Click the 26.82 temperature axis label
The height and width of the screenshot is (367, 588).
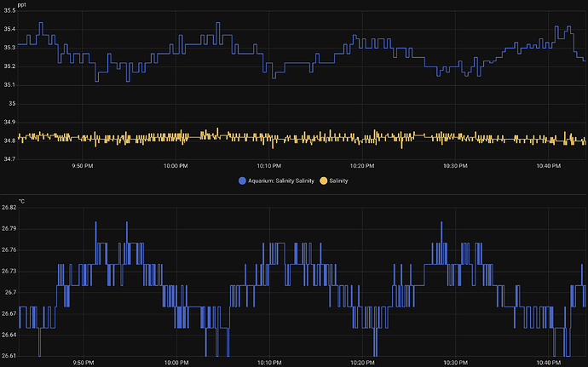9,207
